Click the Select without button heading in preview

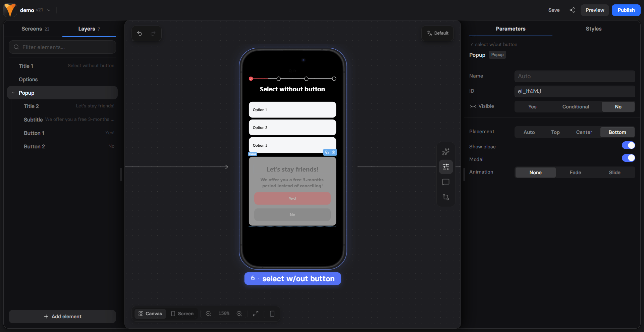(292, 89)
